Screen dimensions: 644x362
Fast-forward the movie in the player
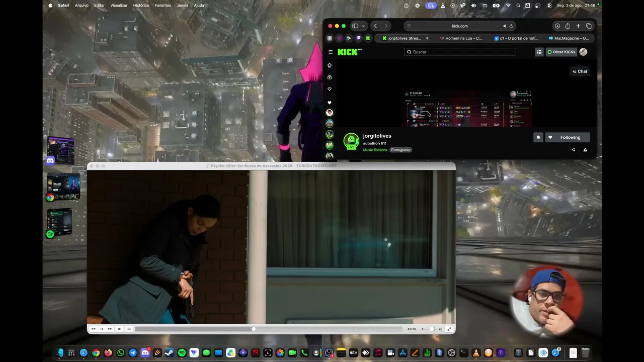110,329
